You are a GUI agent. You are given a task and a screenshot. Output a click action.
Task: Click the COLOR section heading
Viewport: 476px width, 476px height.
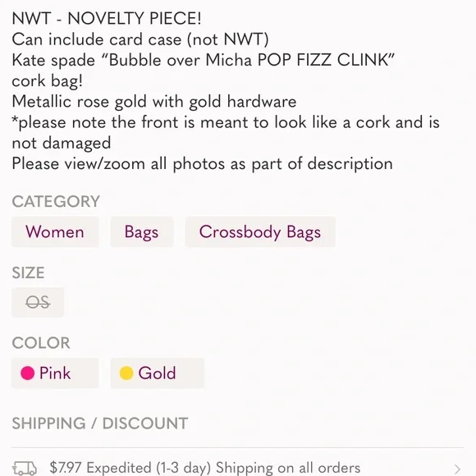(x=41, y=343)
